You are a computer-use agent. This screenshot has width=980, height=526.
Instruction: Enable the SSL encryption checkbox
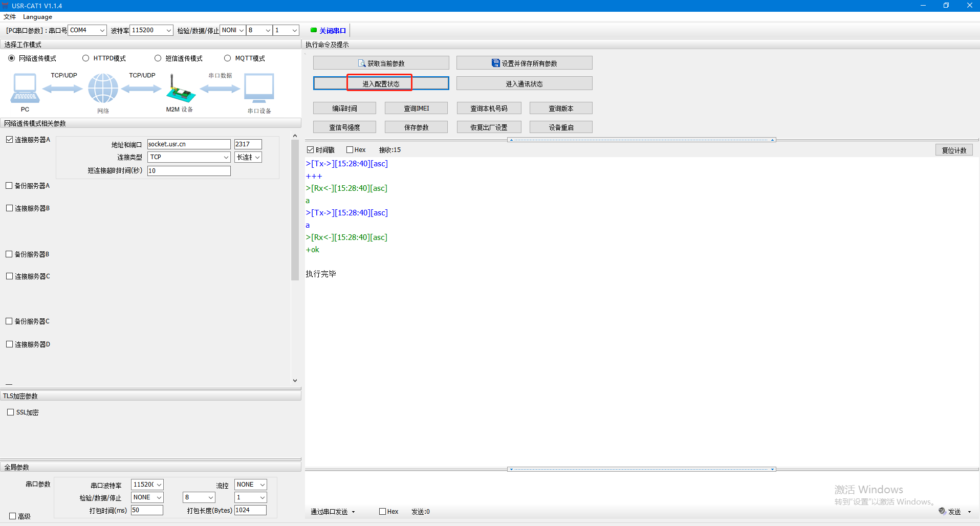pyautogui.click(x=11, y=412)
